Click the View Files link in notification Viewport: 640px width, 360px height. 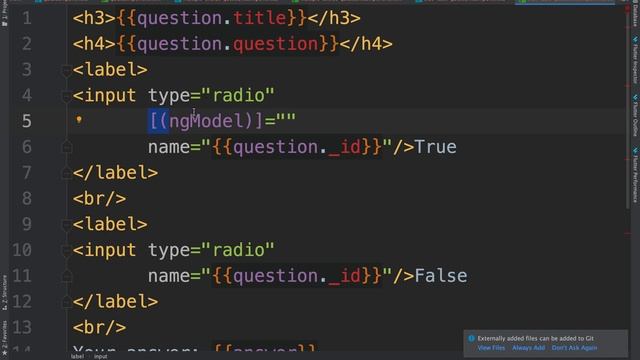491,348
